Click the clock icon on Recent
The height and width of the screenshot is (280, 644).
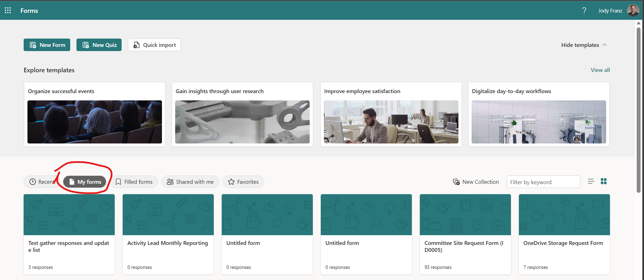(x=33, y=182)
